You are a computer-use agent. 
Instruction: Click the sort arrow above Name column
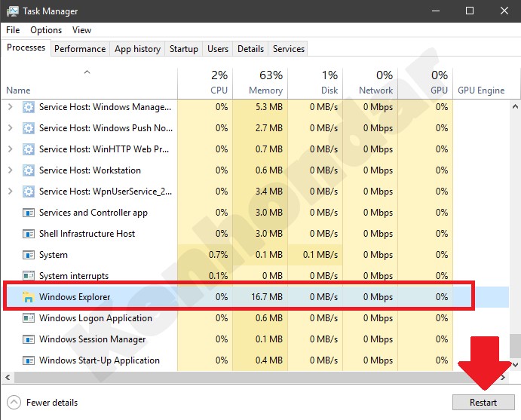[87, 72]
